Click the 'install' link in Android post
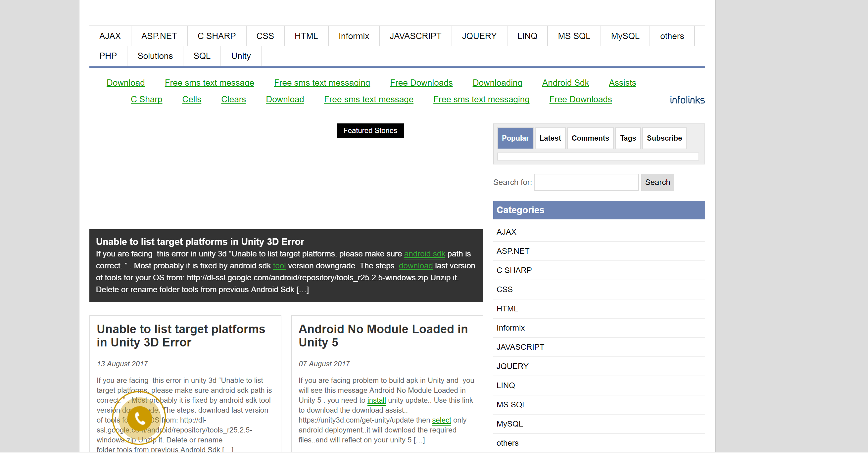This screenshot has width=868, height=453. coord(376,400)
